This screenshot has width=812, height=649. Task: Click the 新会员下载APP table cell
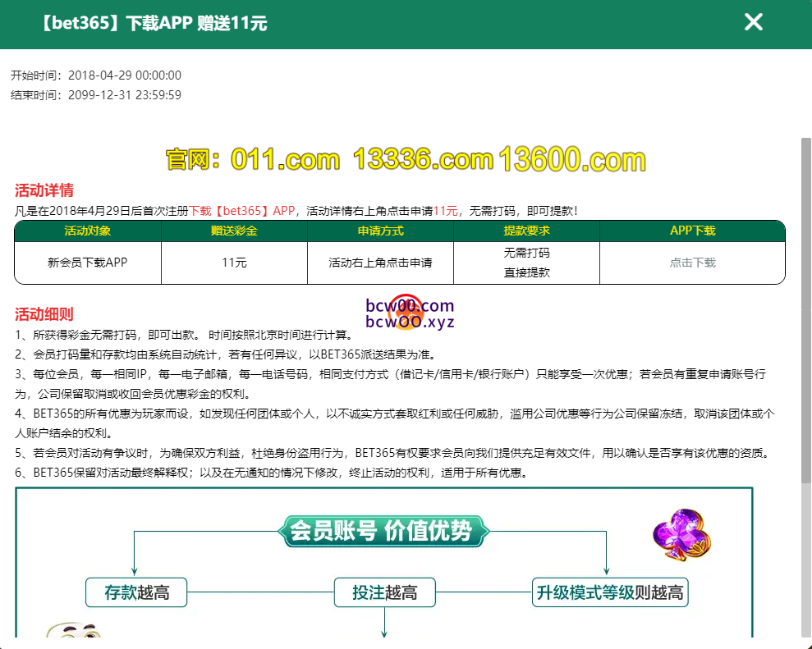tap(88, 263)
